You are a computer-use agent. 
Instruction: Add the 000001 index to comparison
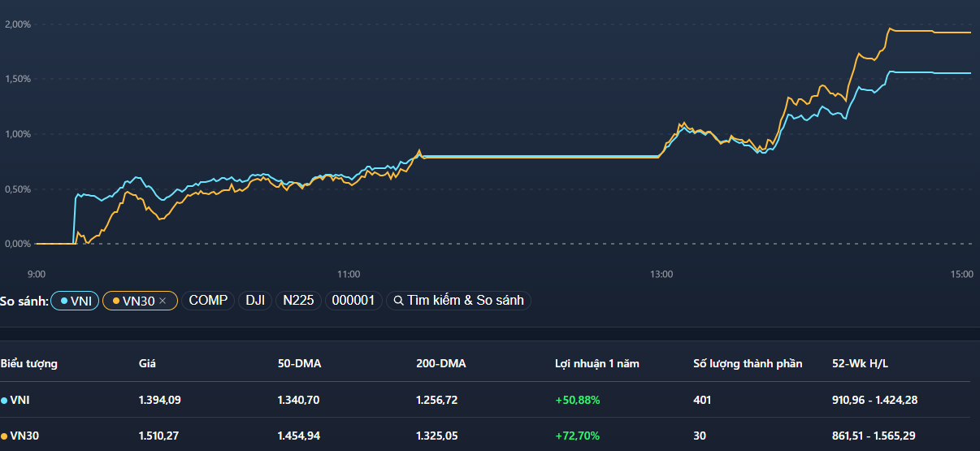coord(353,301)
